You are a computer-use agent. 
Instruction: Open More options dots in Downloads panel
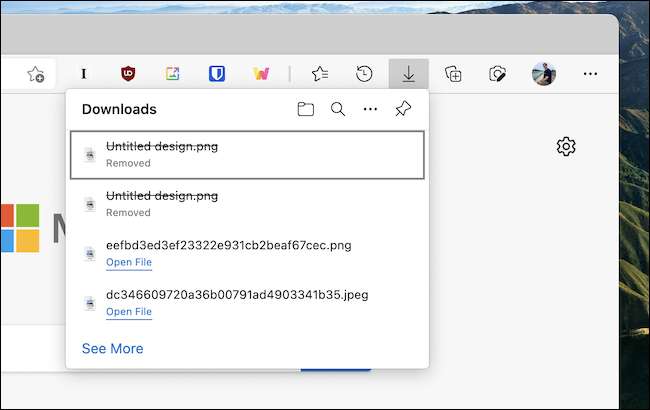(x=370, y=109)
